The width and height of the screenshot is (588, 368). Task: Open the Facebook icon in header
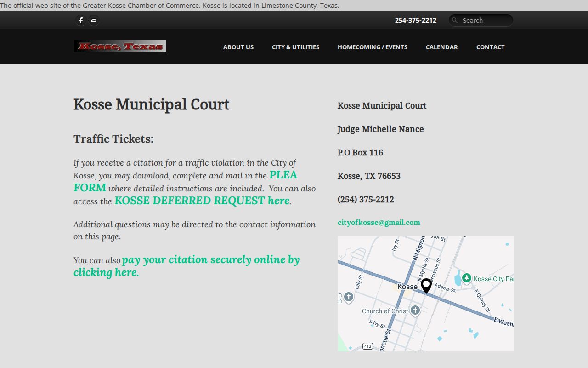[81, 20]
